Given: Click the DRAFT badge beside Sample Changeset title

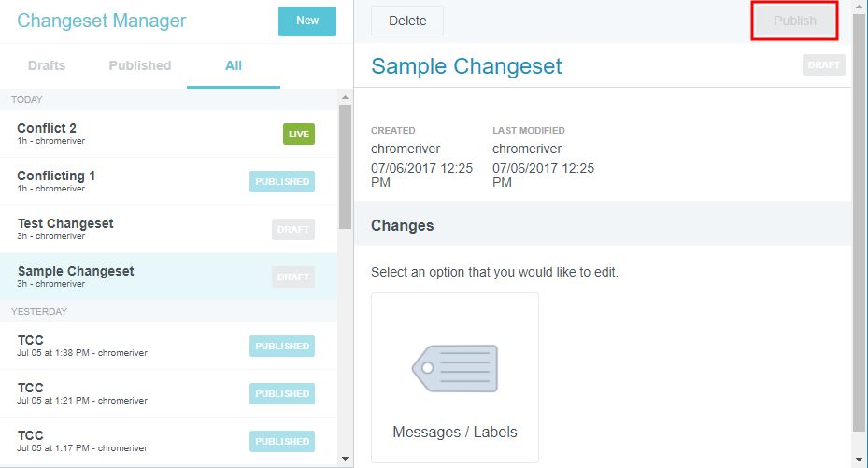Looking at the screenshot, I should click(x=823, y=65).
